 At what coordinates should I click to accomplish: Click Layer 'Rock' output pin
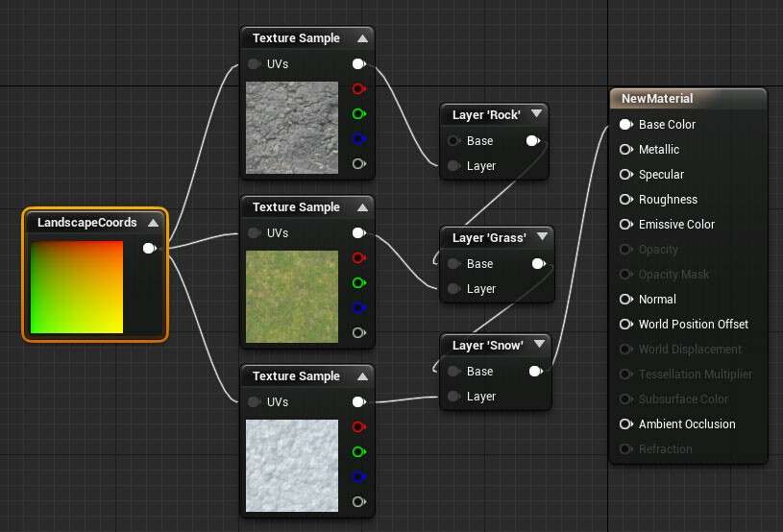tap(532, 141)
